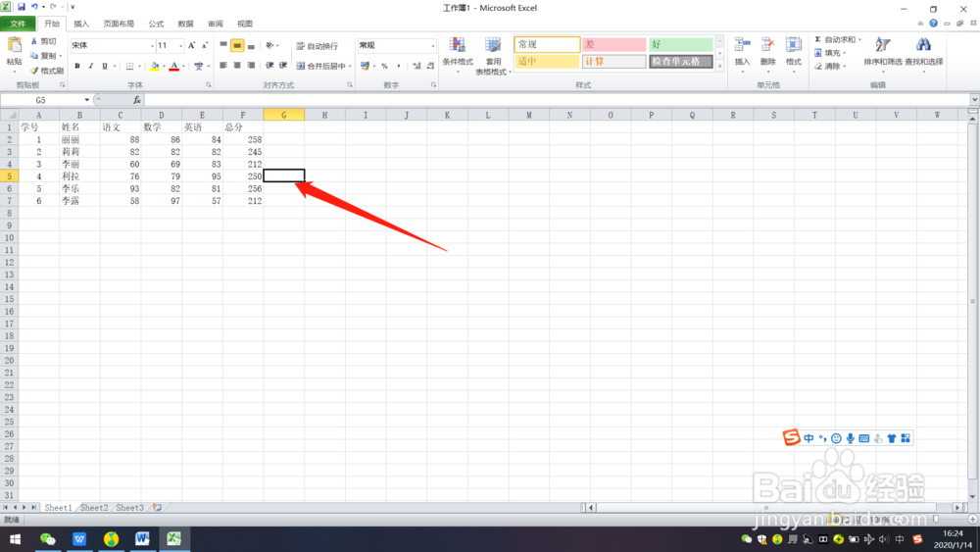Click the Insert Function fx icon

coord(137,100)
